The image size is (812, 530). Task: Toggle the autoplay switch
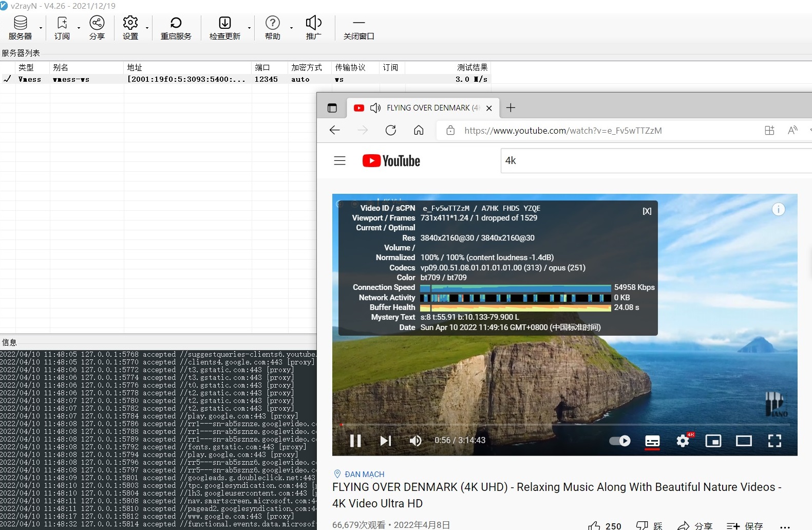620,441
